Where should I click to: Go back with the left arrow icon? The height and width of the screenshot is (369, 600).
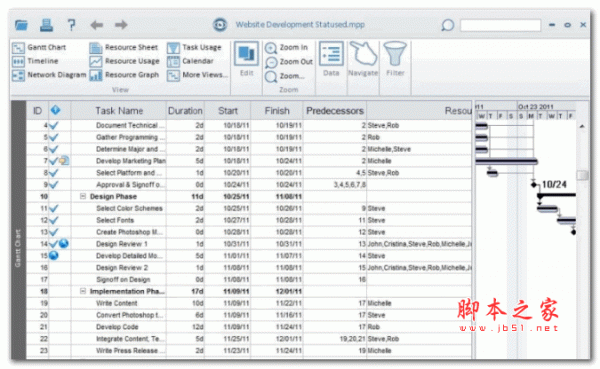[x=96, y=25]
